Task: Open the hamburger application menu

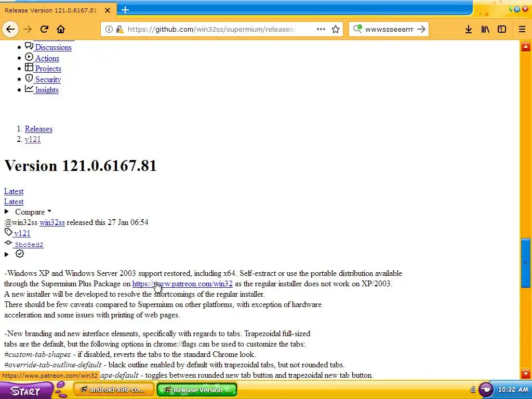Action: pyautogui.click(x=522, y=29)
